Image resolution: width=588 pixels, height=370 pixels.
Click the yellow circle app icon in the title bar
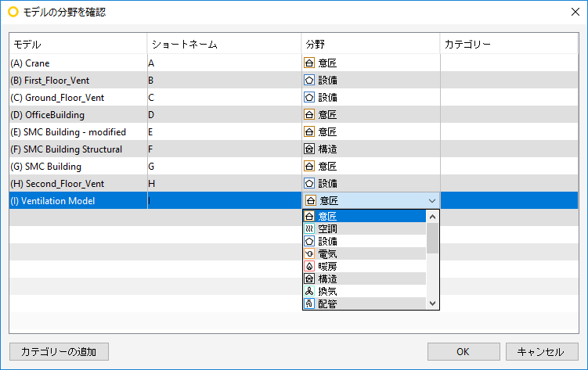coord(13,12)
